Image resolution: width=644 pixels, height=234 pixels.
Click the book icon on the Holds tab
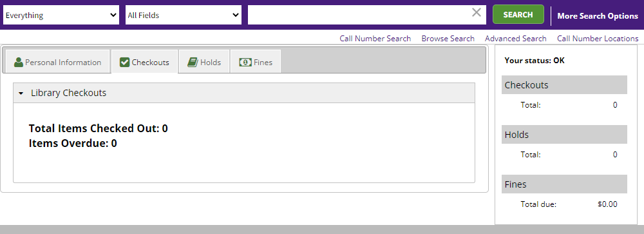(x=193, y=62)
